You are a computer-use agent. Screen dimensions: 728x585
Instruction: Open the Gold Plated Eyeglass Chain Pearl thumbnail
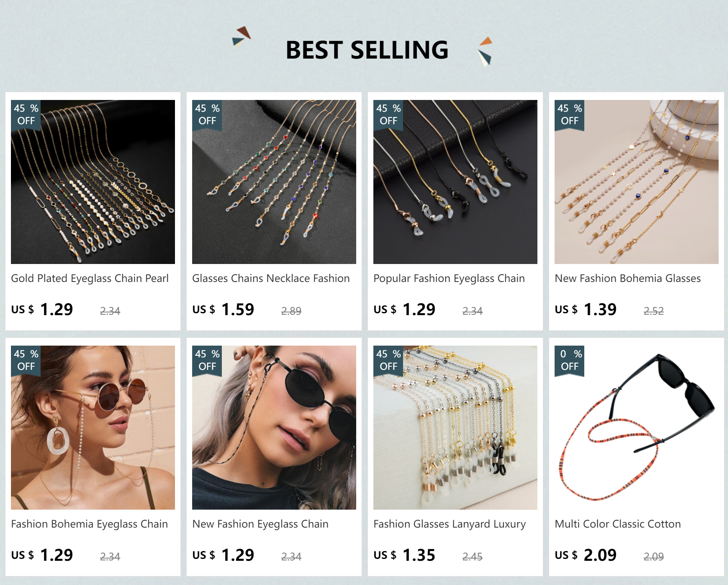(x=93, y=182)
